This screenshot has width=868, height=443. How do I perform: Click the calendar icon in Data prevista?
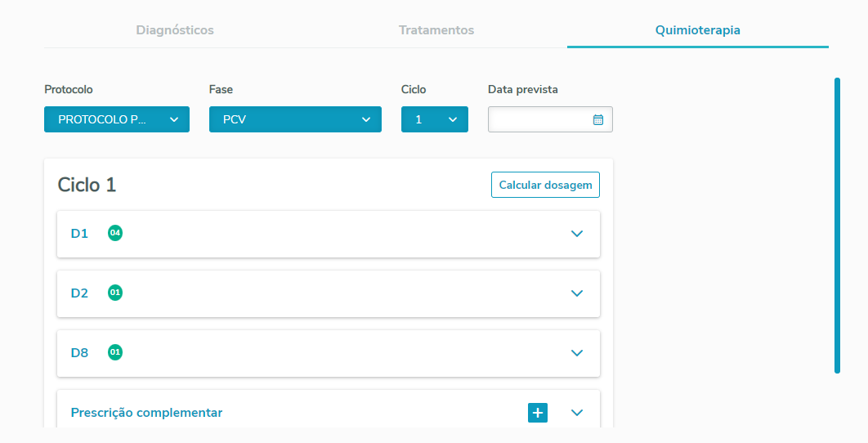point(597,119)
